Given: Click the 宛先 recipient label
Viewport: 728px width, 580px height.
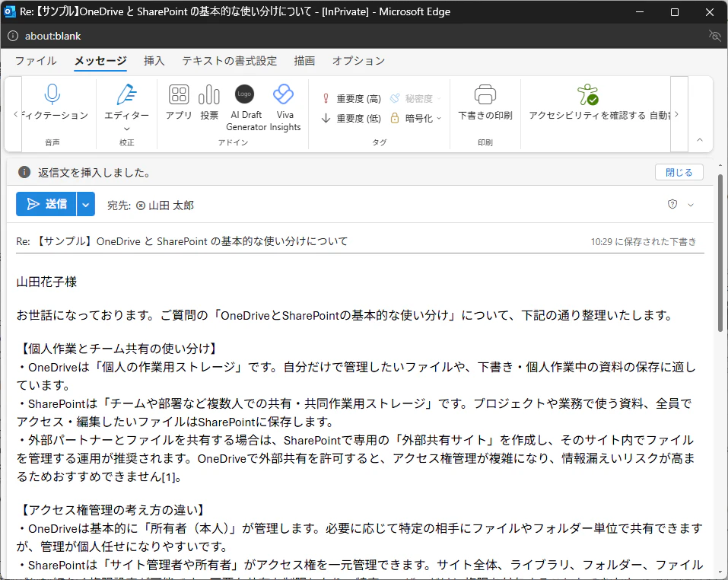Looking at the screenshot, I should [x=119, y=206].
